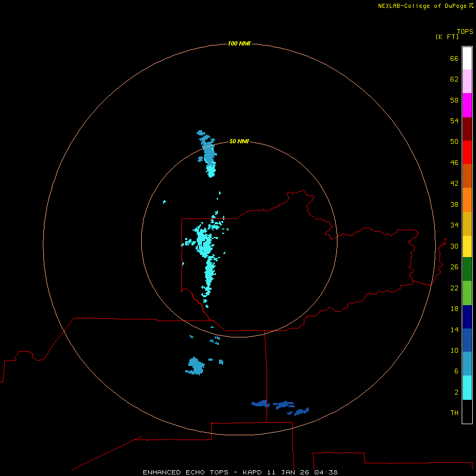Image resolution: width=476 pixels, height=476 pixels.
Task: Click the light green legend swatch
Action: (x=467, y=293)
